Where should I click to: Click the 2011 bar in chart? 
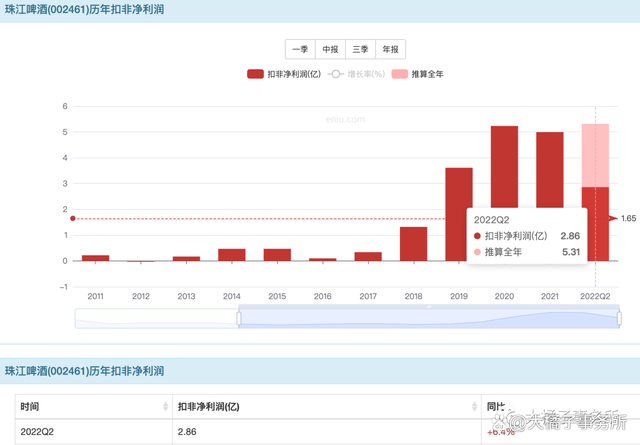[x=96, y=258]
